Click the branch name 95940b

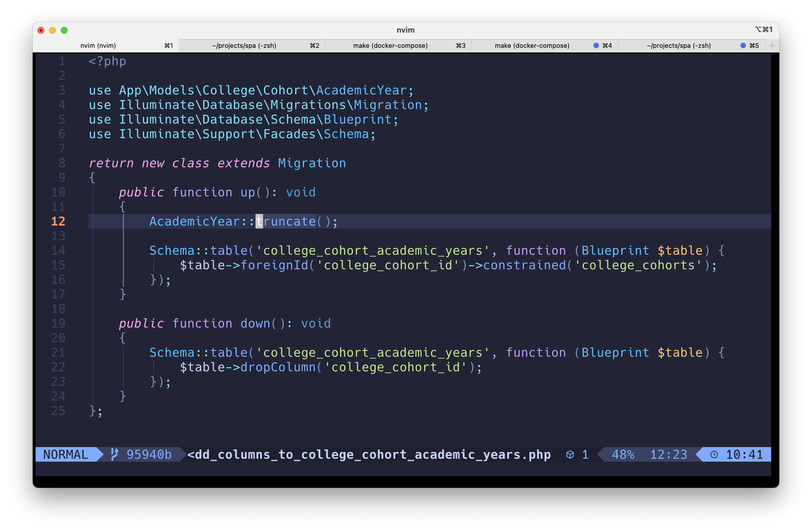pyautogui.click(x=149, y=455)
